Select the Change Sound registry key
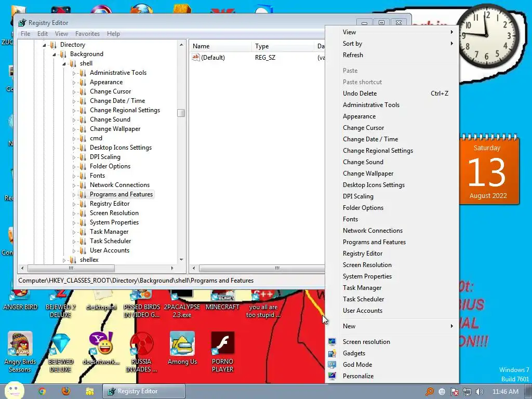This screenshot has height=399, width=532. (110, 119)
